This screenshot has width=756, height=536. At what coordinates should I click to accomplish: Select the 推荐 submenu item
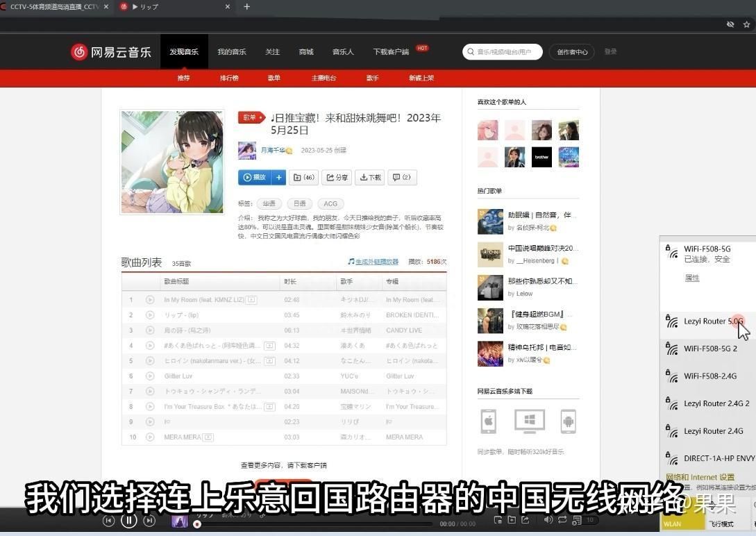184,78
